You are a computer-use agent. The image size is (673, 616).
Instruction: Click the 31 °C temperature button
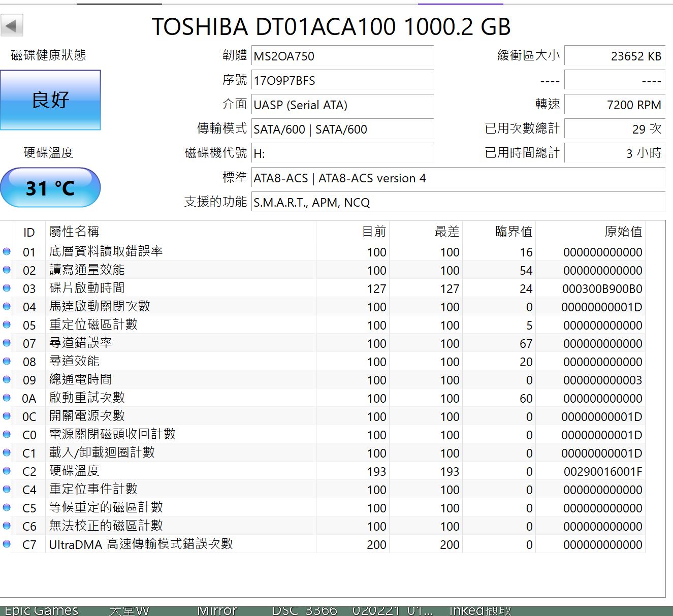coord(50,188)
